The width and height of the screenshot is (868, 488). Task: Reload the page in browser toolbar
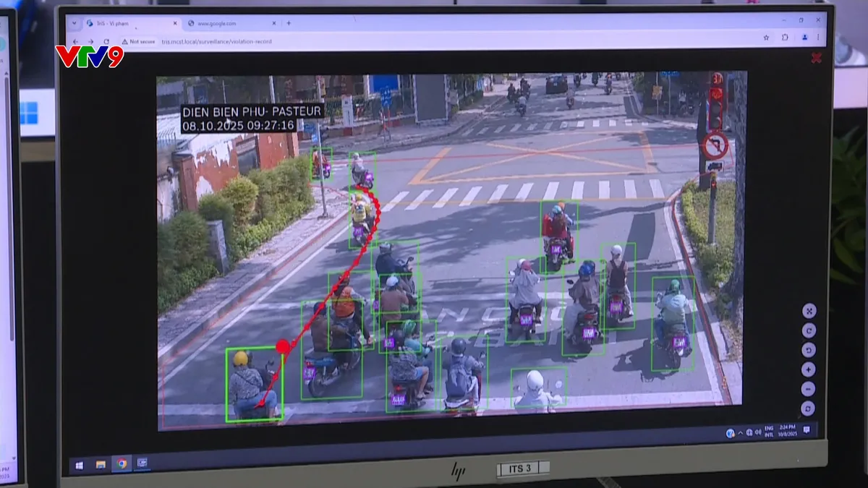click(x=106, y=42)
